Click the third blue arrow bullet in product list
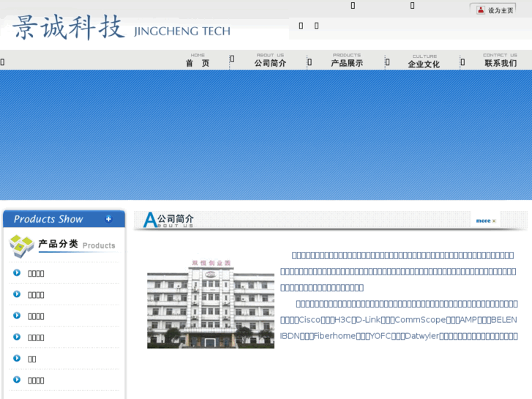Viewport: 532px width, 399px height. coord(17,316)
